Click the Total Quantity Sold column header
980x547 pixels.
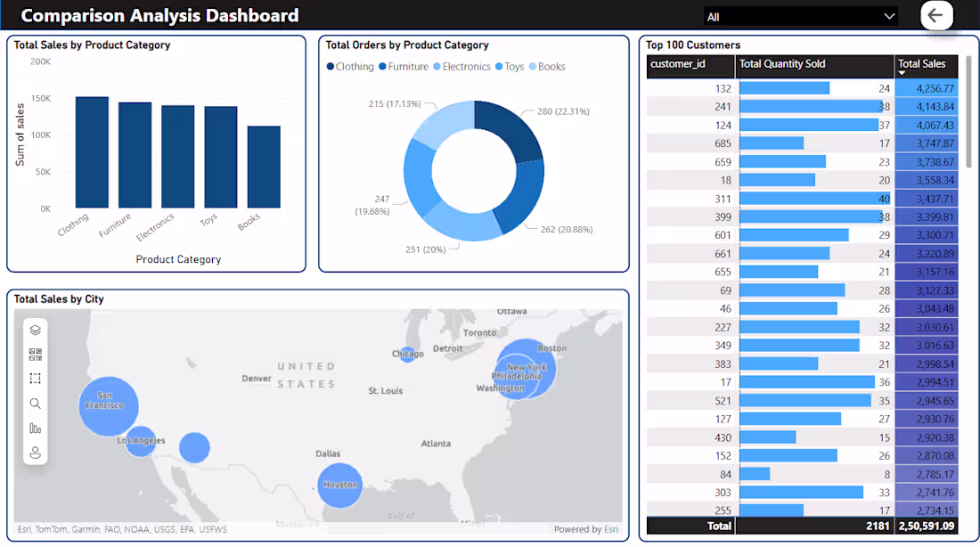tap(782, 63)
